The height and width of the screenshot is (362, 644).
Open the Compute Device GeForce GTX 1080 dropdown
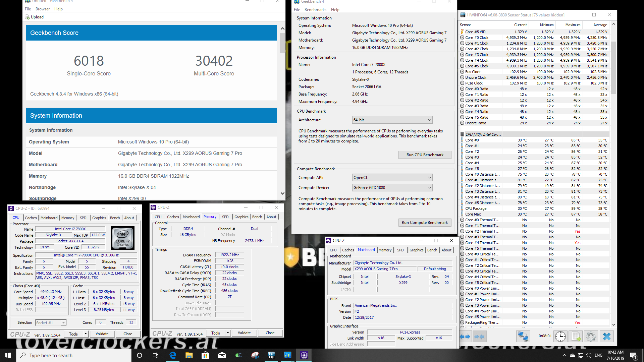coord(392,188)
